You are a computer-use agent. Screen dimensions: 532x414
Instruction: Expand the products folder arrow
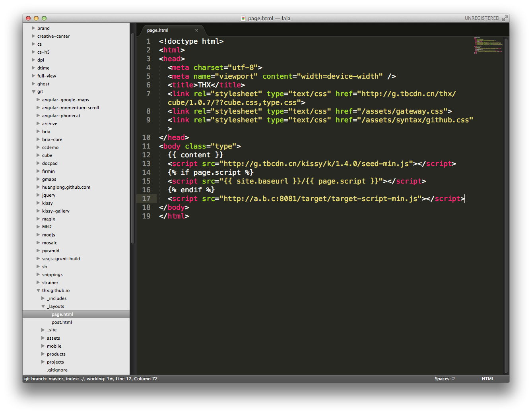pyautogui.click(x=43, y=354)
